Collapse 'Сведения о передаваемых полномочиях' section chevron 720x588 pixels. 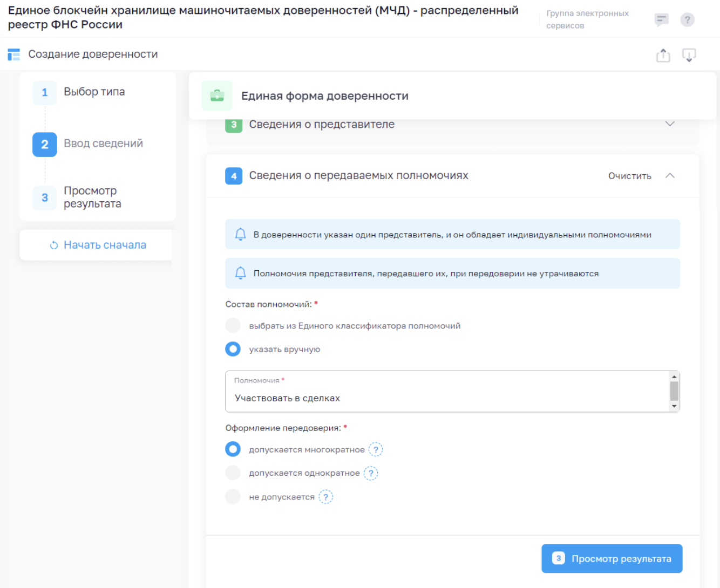pyautogui.click(x=670, y=176)
